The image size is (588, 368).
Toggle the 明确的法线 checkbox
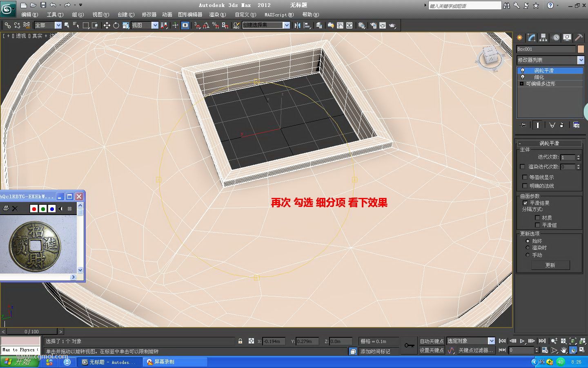(x=525, y=186)
